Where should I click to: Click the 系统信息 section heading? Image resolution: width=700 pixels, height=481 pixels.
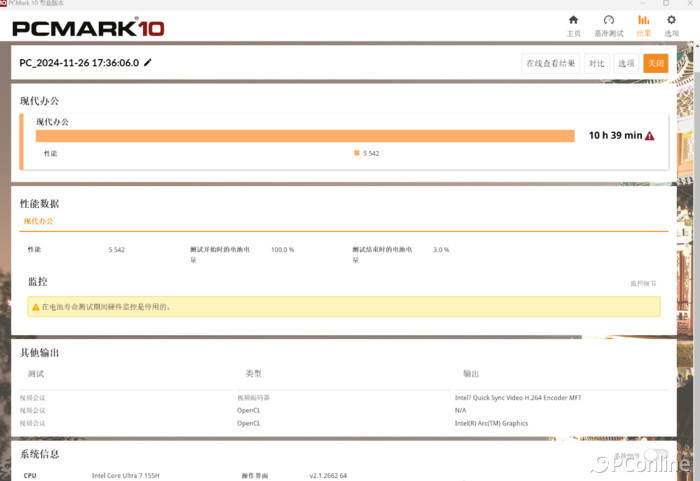coord(39,454)
